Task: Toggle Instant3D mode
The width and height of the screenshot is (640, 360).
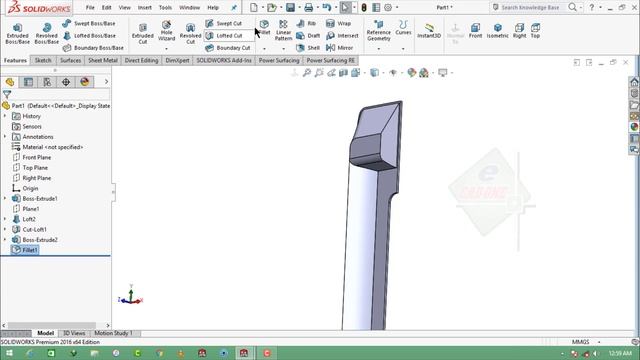Action: (x=429, y=31)
